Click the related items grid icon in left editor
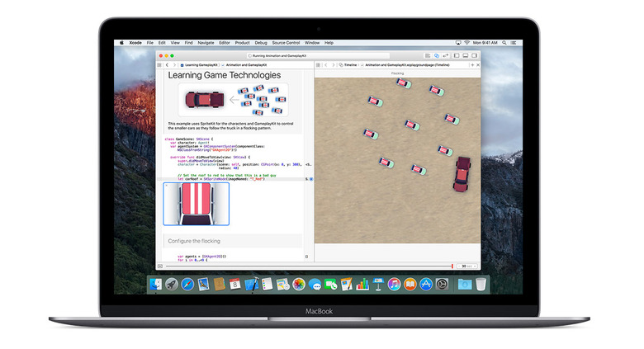This screenshot has width=644, height=349. click(x=160, y=64)
